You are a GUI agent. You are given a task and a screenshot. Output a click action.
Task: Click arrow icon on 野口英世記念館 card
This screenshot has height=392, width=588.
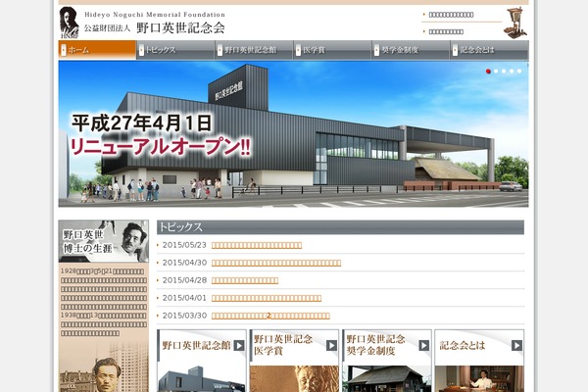(239, 345)
